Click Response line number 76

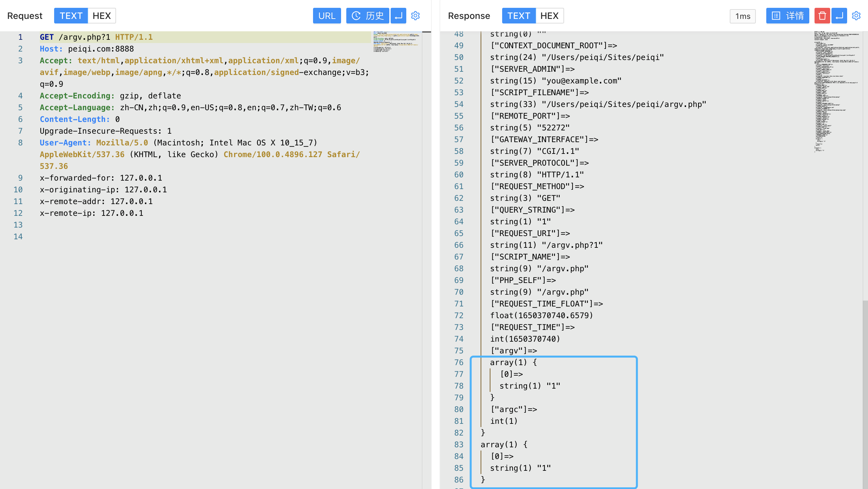[x=458, y=363]
